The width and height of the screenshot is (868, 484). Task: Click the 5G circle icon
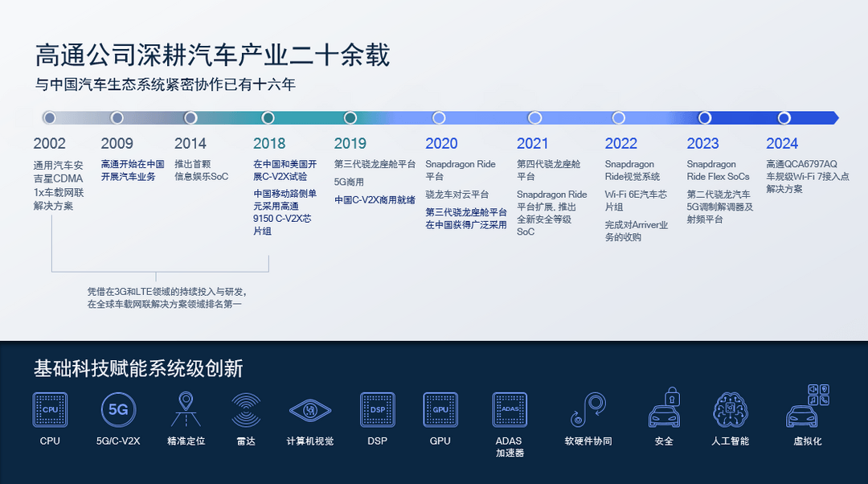[x=118, y=410]
